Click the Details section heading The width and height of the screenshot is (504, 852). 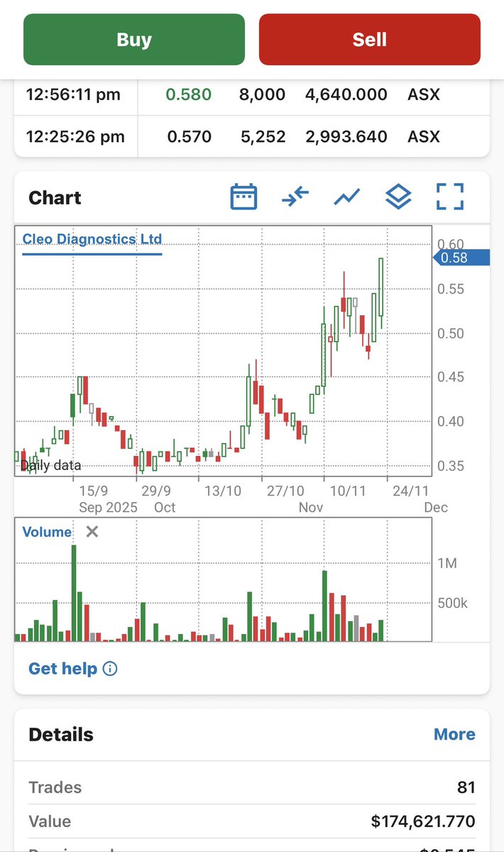61,734
